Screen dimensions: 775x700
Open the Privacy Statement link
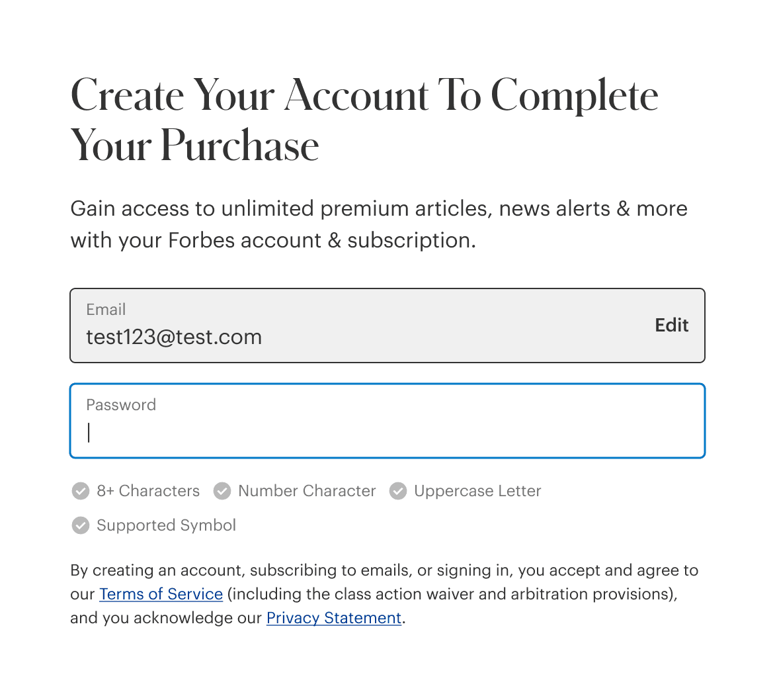(334, 617)
